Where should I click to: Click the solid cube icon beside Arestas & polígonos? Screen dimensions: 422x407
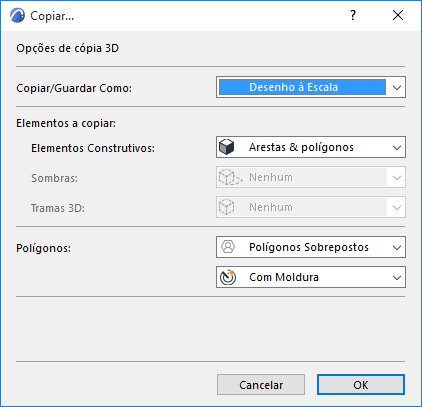point(227,147)
